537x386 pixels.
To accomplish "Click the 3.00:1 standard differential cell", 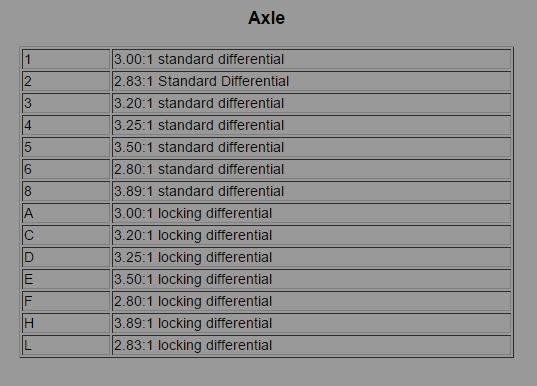I will (x=311, y=59).
